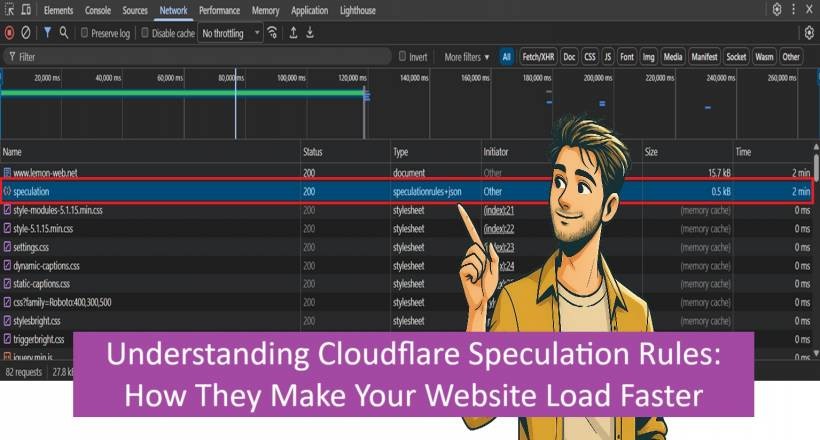This screenshot has width=820, height=440.
Task: Switch to the Console tab
Action: point(98,10)
